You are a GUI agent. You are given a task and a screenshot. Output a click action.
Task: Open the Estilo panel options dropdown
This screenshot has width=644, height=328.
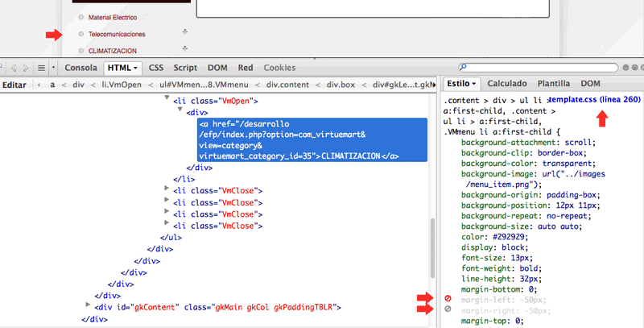(x=473, y=84)
